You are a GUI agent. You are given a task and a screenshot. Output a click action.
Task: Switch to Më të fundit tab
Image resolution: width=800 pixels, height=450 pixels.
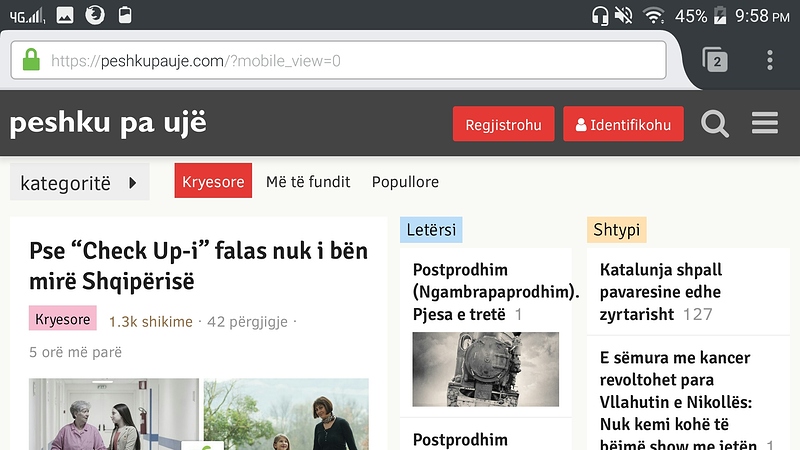click(308, 182)
